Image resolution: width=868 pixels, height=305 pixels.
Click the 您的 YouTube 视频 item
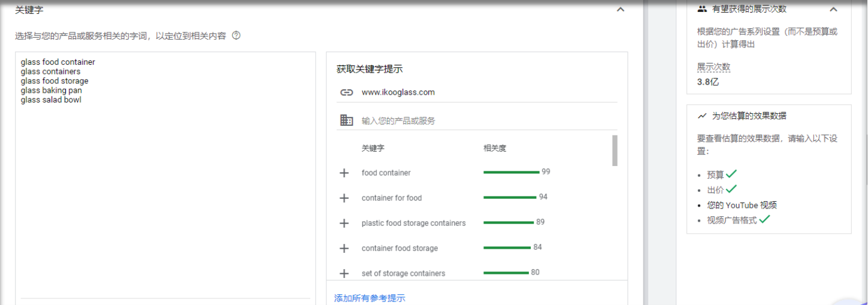click(x=742, y=205)
